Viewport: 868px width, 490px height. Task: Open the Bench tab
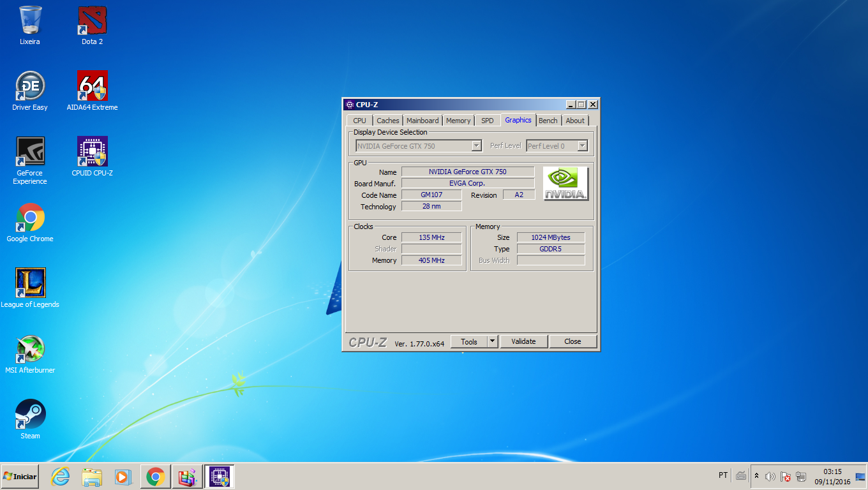[x=548, y=121]
